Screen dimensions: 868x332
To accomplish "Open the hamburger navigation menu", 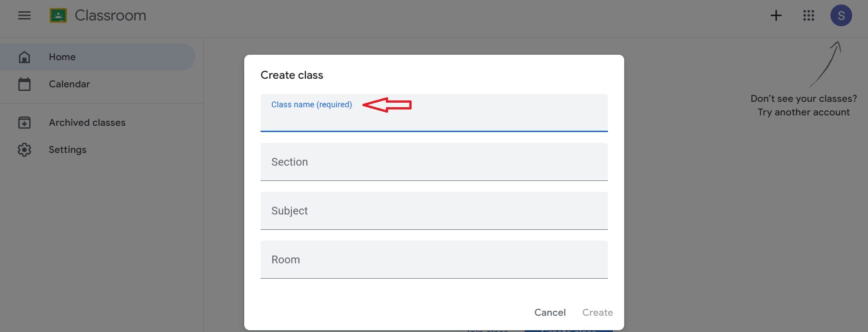I will pyautogui.click(x=24, y=15).
